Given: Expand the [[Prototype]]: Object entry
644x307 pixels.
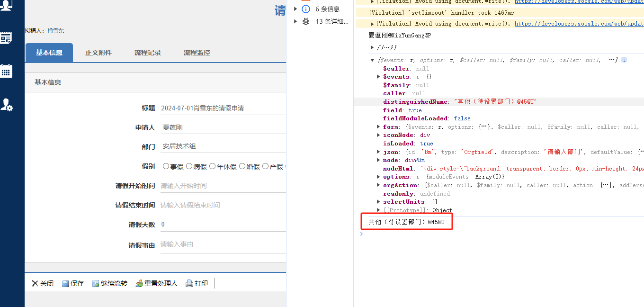Looking at the screenshot, I should click(x=378, y=210).
